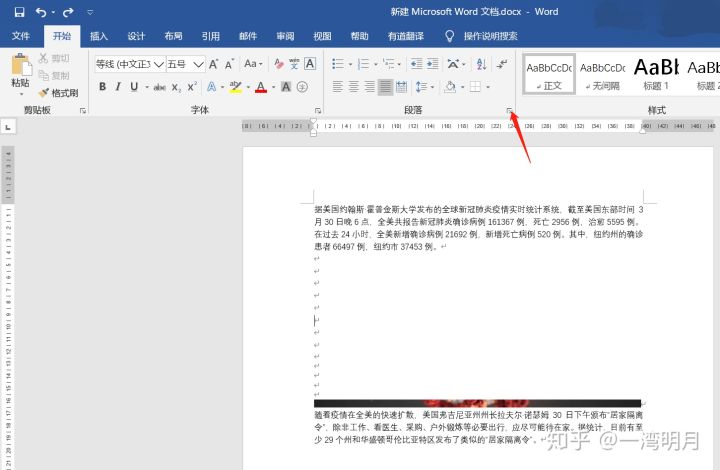The width and height of the screenshot is (720, 470).
Task: Open the borders dropdown
Action: (x=488, y=87)
